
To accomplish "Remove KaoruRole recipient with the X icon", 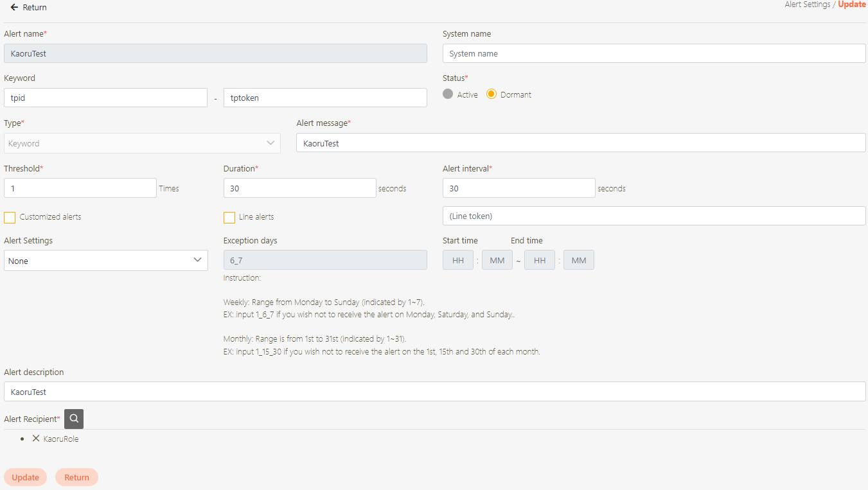I will pyautogui.click(x=36, y=439).
